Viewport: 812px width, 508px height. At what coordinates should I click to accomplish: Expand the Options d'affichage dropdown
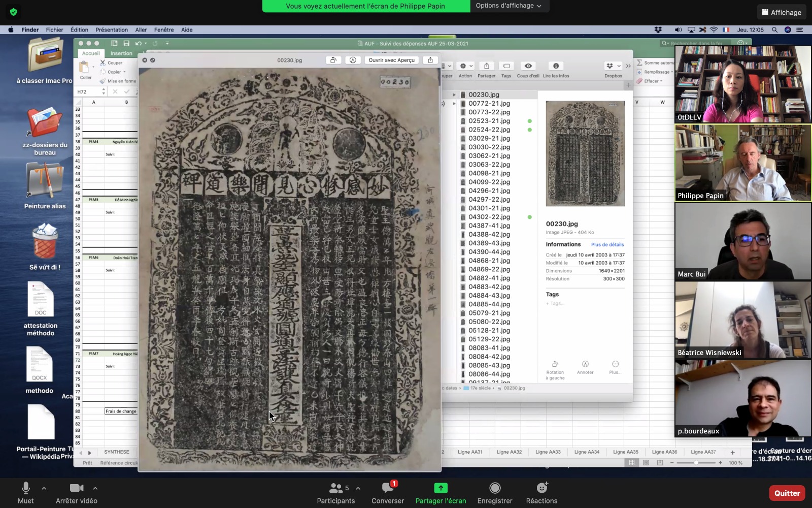509,6
